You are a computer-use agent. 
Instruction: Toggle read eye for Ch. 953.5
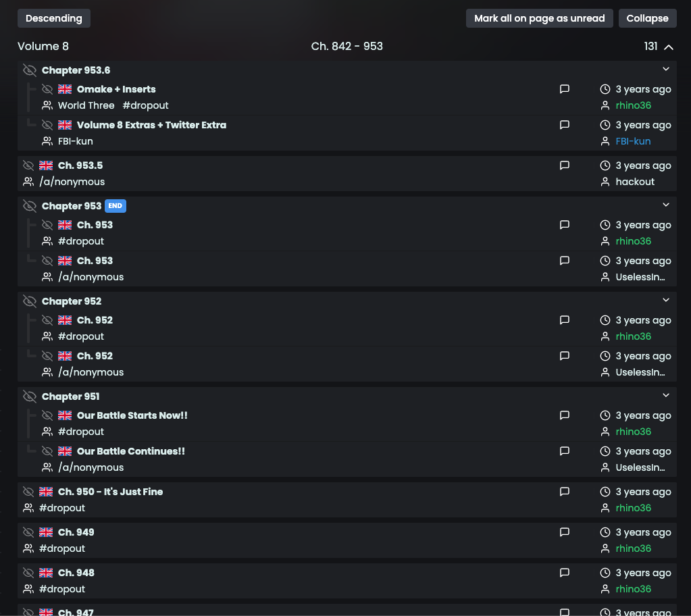28,165
